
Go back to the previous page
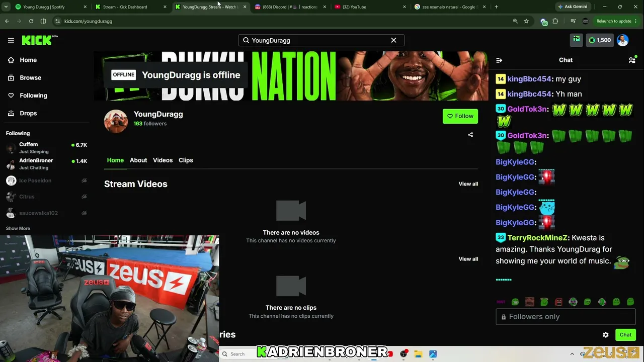(7, 21)
